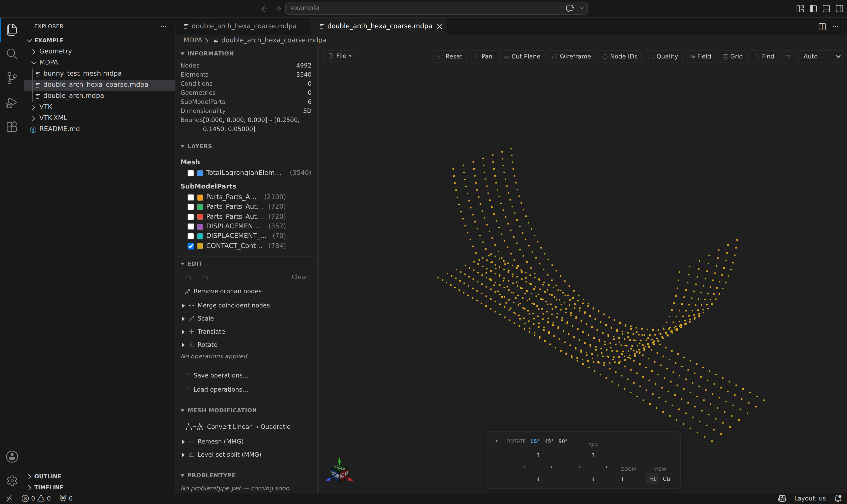847x504 pixels.
Task: Enable green Parts_Parts_Aut (720) checkbox
Action: [191, 207]
